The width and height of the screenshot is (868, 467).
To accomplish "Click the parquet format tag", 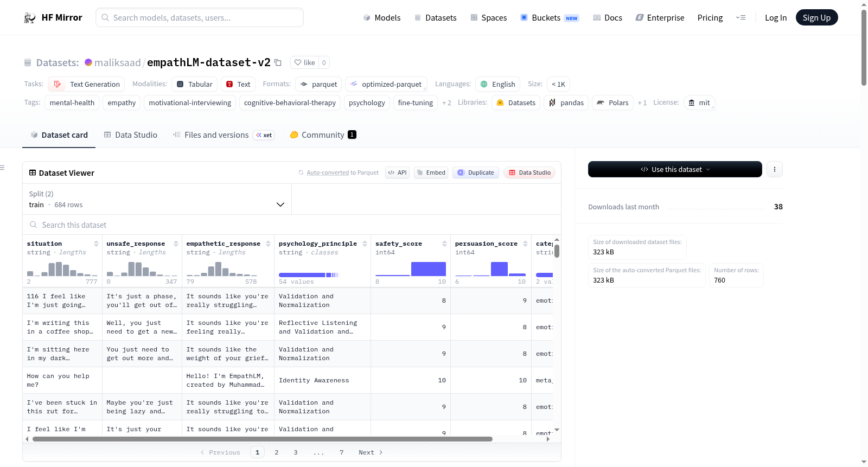I will (318, 84).
